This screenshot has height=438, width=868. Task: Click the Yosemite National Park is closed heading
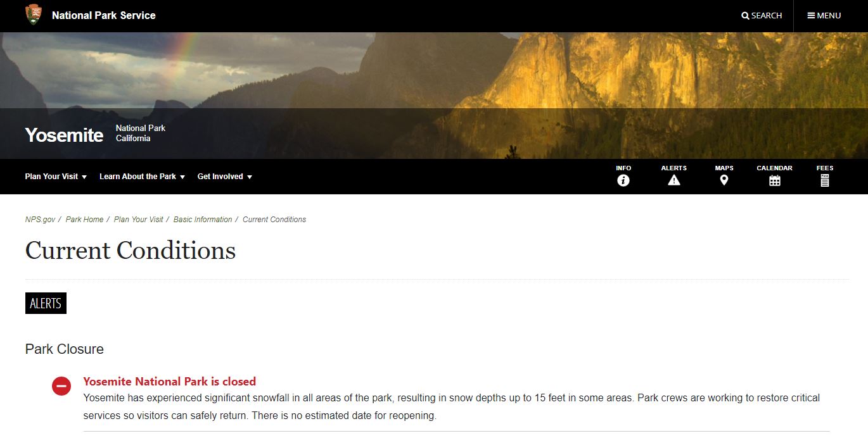coord(170,382)
